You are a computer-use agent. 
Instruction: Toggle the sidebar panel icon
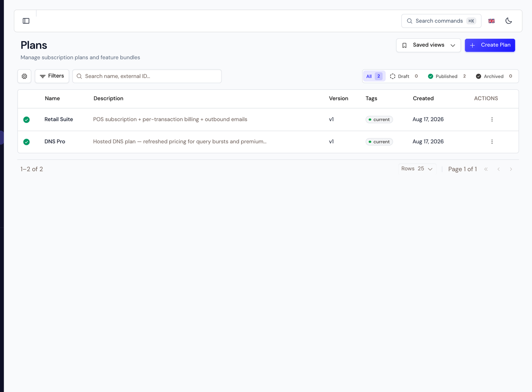[26, 21]
